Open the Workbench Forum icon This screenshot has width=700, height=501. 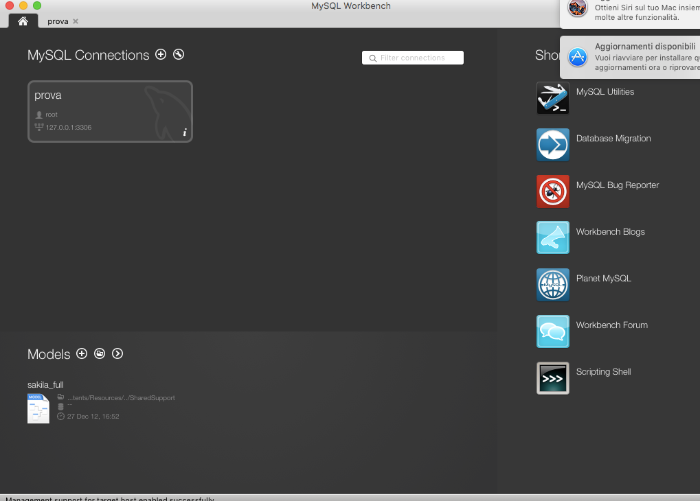coord(553,331)
